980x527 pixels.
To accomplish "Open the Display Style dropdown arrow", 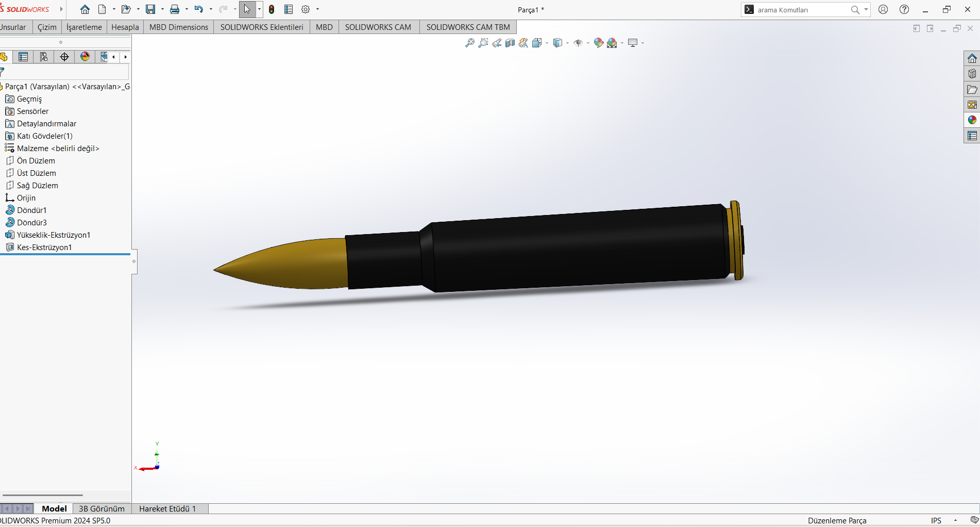I will click(567, 43).
